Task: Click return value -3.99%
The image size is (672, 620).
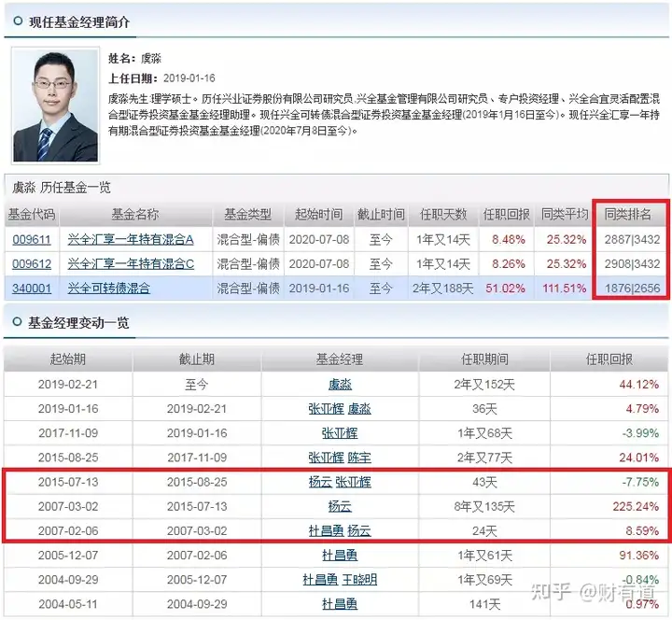Action: pyautogui.click(x=640, y=433)
